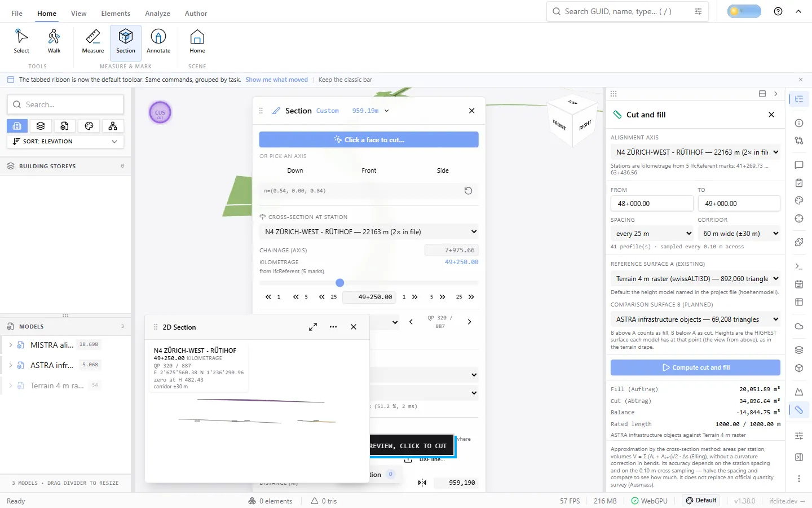812x508 pixels.
Task: Open the crosshair target icon in right sidebar
Action: [x=799, y=218]
